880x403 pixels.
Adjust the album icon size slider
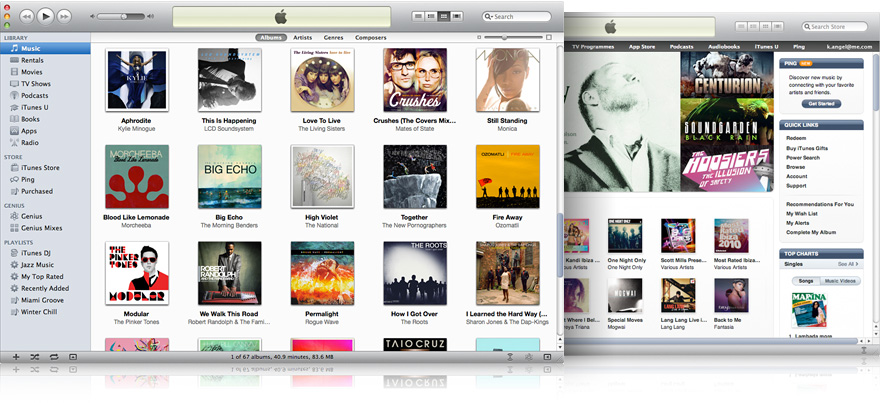coord(514,37)
